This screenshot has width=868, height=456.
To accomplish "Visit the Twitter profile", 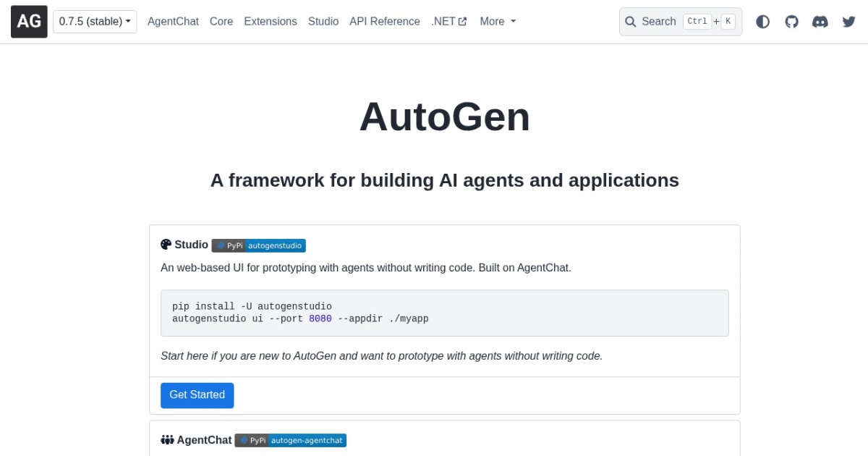I will [x=848, y=22].
